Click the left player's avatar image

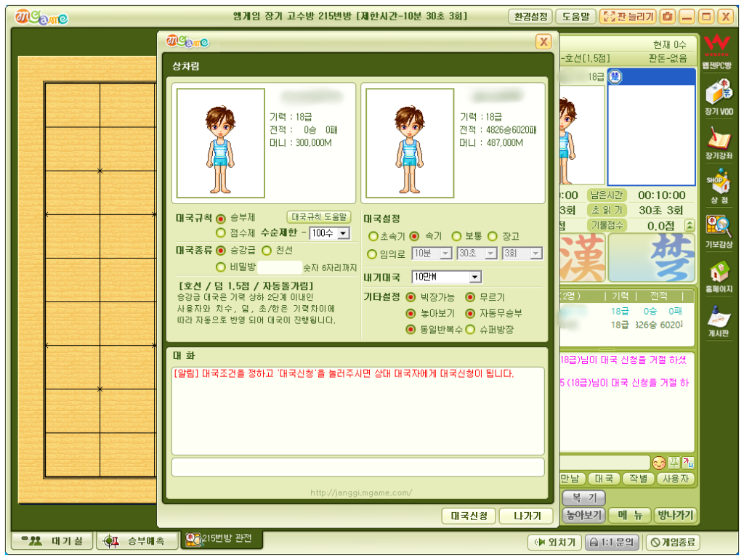click(221, 143)
